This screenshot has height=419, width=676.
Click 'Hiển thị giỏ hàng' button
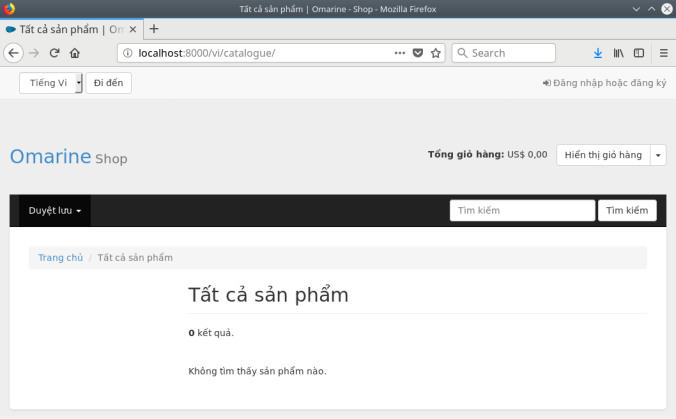(x=603, y=155)
